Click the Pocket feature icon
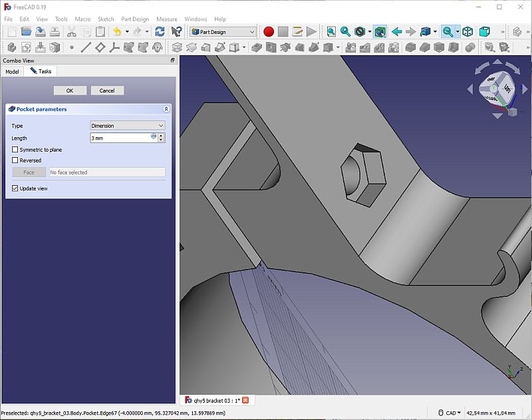Image resolution: width=532 pixels, height=420 pixels. 257,47
